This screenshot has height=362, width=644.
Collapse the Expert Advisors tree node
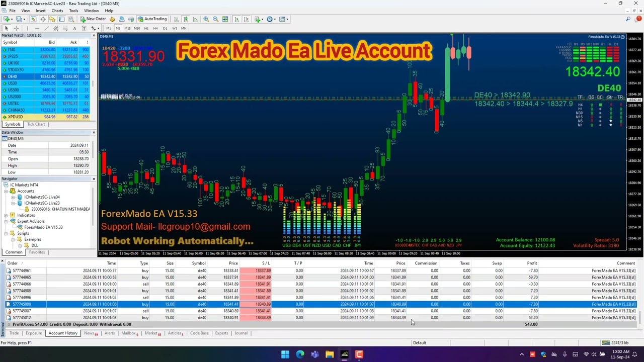click(6, 221)
